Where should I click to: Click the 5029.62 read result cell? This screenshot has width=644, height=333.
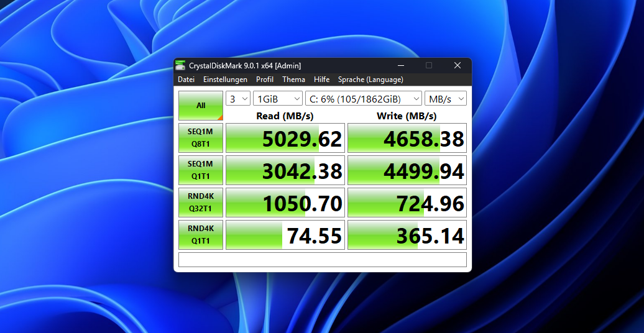pyautogui.click(x=285, y=138)
